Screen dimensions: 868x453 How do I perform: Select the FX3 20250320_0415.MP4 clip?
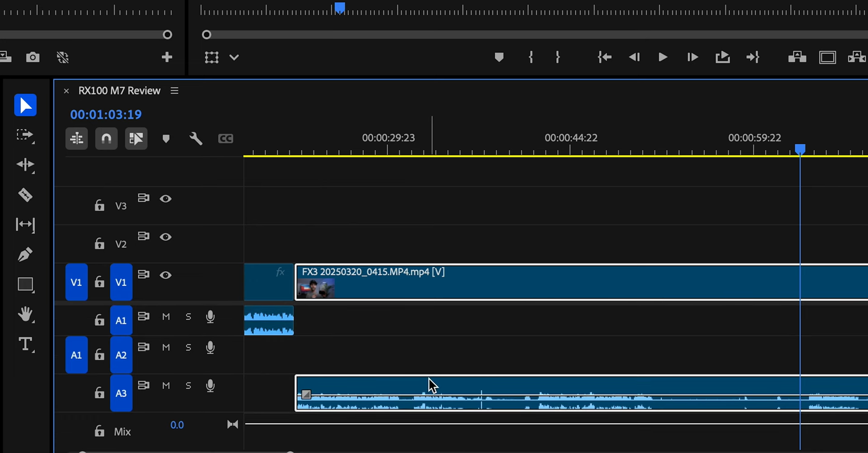(x=498, y=283)
